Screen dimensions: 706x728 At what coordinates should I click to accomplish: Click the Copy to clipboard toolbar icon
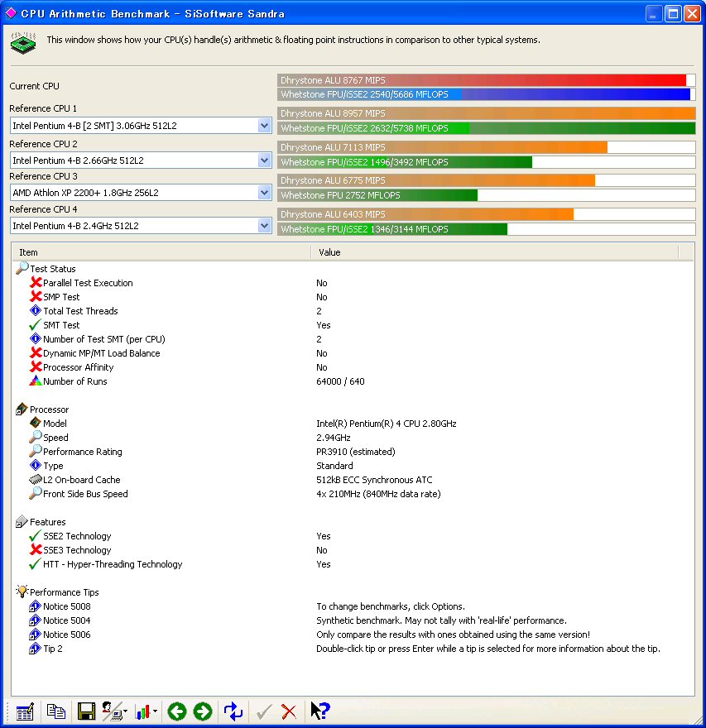pyautogui.click(x=56, y=711)
